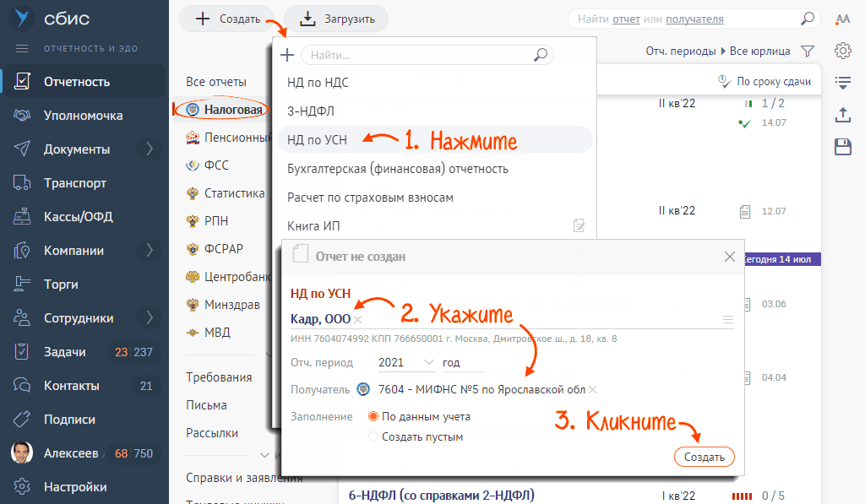Choose 'НД по УСН' from report list
This screenshot has width=865, height=504.
[317, 139]
